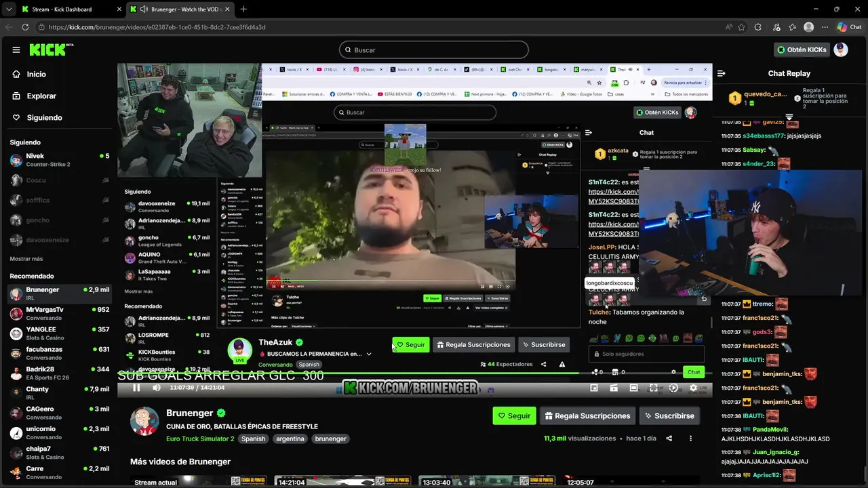Open the browser tab search dropdown

(8, 9)
